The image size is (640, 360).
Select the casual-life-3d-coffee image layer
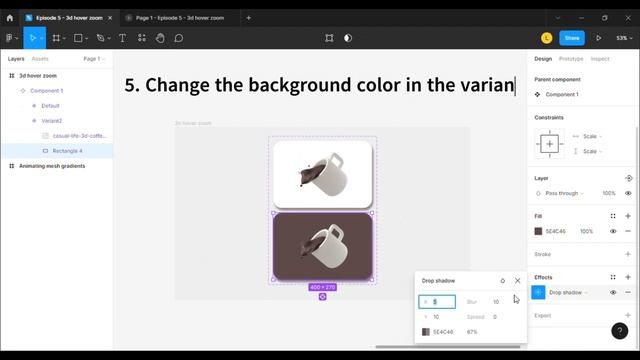(x=79, y=136)
